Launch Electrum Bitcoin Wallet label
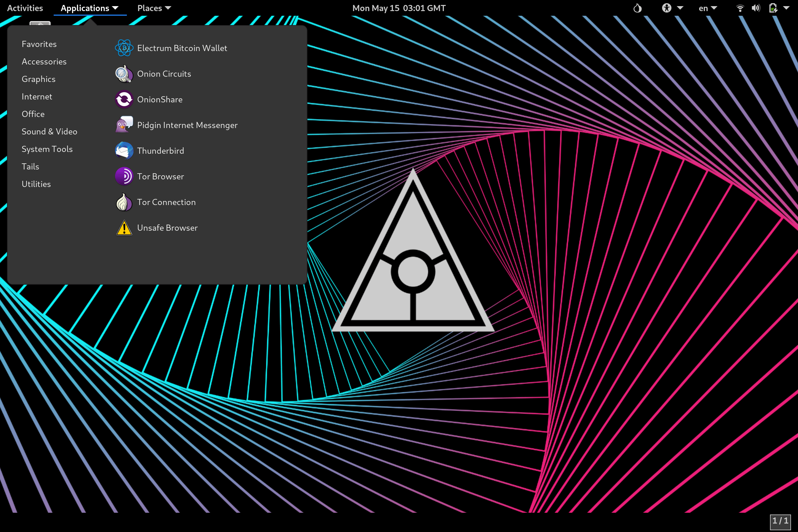The image size is (798, 532). click(x=182, y=48)
